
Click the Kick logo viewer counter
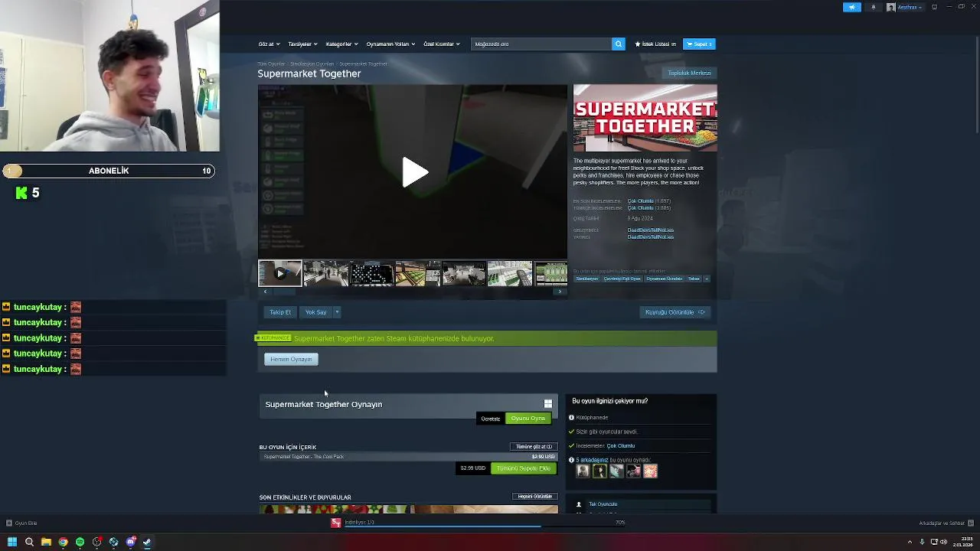(x=21, y=194)
